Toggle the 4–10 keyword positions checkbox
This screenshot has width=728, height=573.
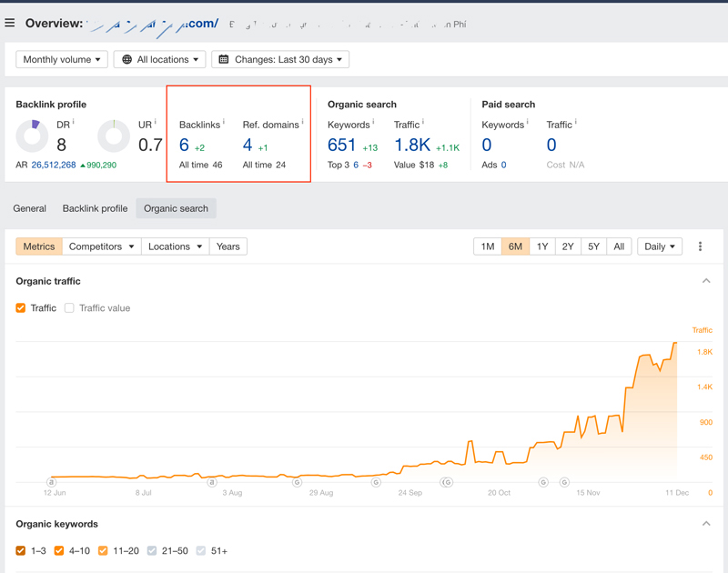(x=59, y=551)
